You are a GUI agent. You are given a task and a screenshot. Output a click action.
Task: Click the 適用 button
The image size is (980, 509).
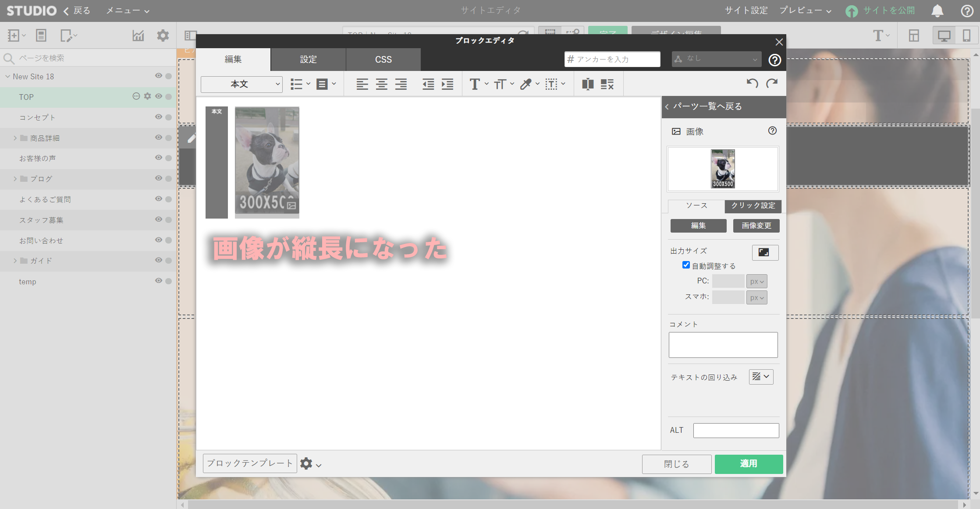tap(748, 464)
